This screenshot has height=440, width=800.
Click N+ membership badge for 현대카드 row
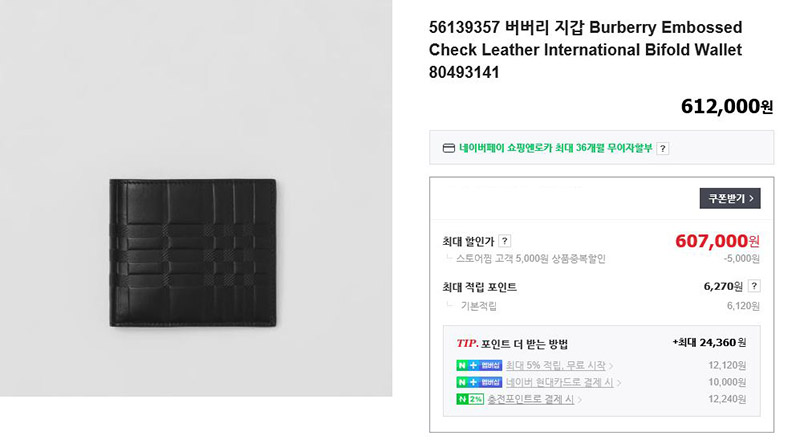click(479, 382)
